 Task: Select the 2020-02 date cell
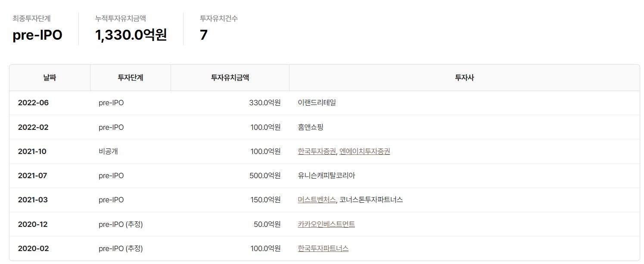point(33,248)
